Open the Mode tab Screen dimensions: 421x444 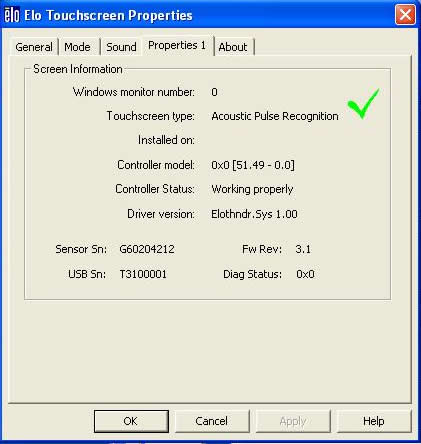click(77, 47)
